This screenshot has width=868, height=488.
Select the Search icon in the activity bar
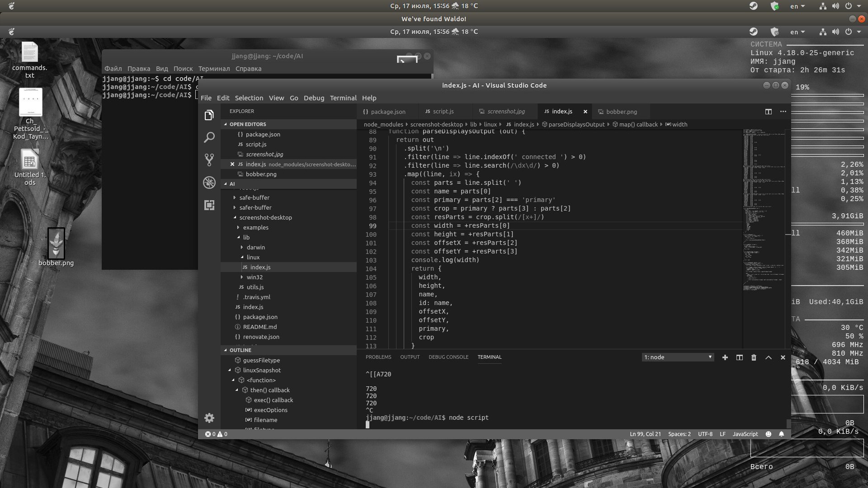click(x=209, y=137)
